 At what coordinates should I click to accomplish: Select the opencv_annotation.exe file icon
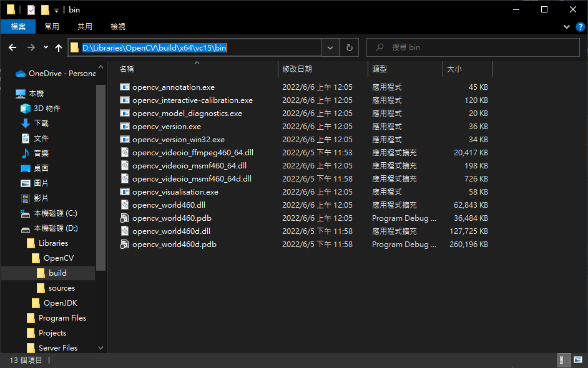[124, 87]
